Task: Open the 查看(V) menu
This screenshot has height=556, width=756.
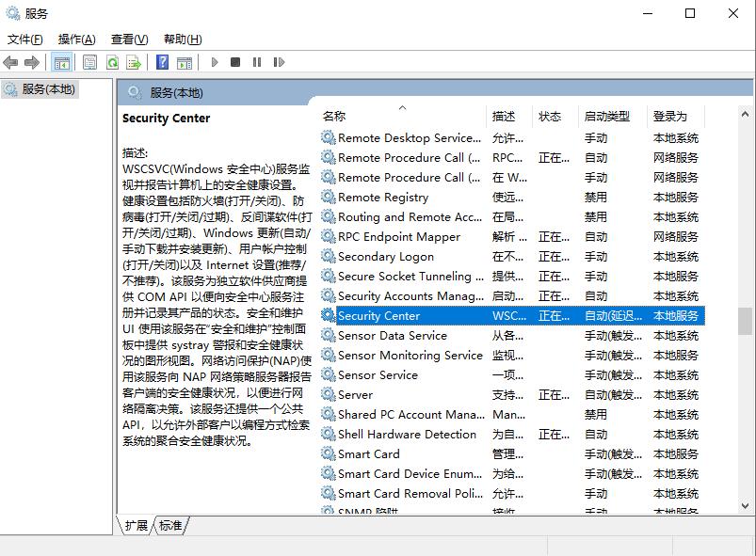Action: coord(127,39)
